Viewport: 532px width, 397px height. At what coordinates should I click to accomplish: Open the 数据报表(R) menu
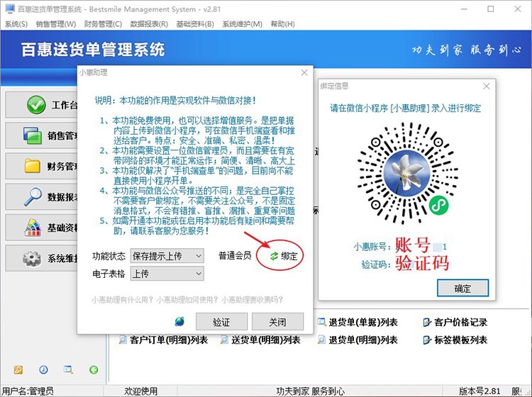149,24
